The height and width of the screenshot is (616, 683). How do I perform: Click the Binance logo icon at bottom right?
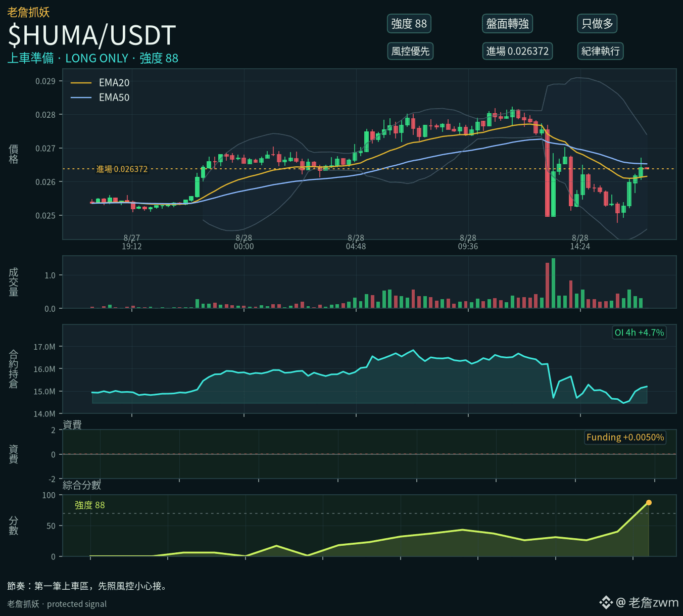tap(606, 602)
